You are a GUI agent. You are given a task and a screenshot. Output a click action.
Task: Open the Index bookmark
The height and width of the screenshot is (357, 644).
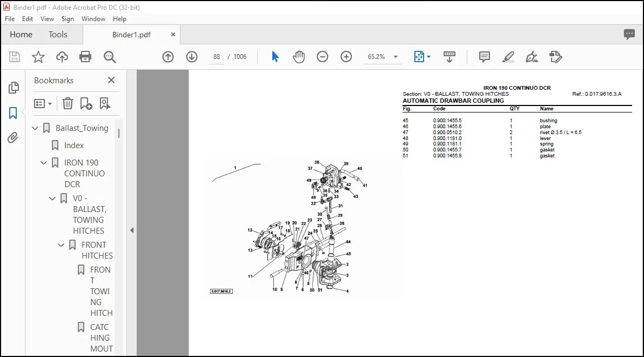click(x=74, y=146)
